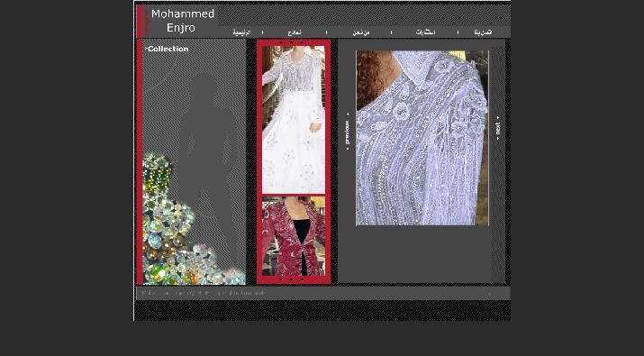Screen dimensions: 644x356
Task: Open the fourth nav item beside اتصل بنا
Action: point(425,32)
